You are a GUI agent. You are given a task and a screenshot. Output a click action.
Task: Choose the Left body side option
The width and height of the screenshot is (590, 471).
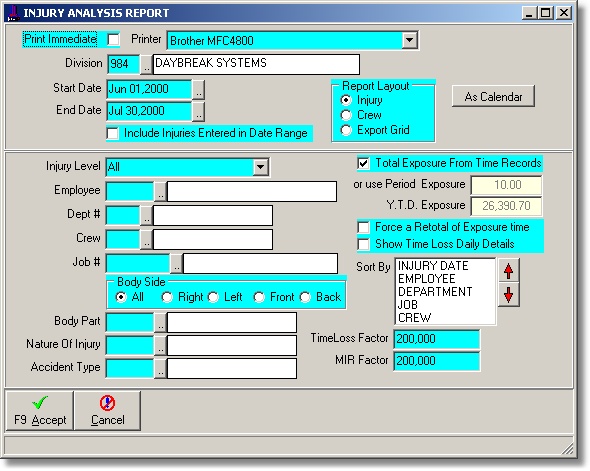coord(213,297)
